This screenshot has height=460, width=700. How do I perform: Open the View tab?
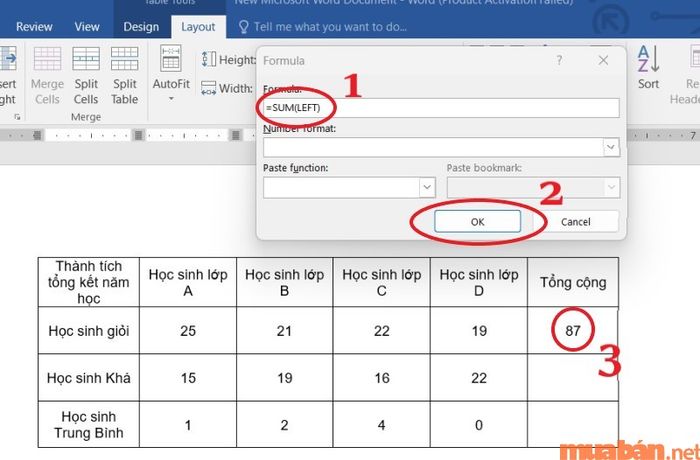tap(87, 27)
